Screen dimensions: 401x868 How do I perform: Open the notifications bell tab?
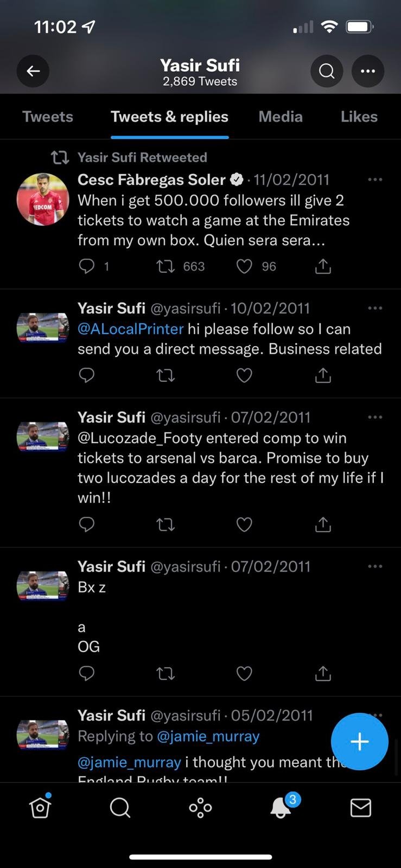[281, 808]
